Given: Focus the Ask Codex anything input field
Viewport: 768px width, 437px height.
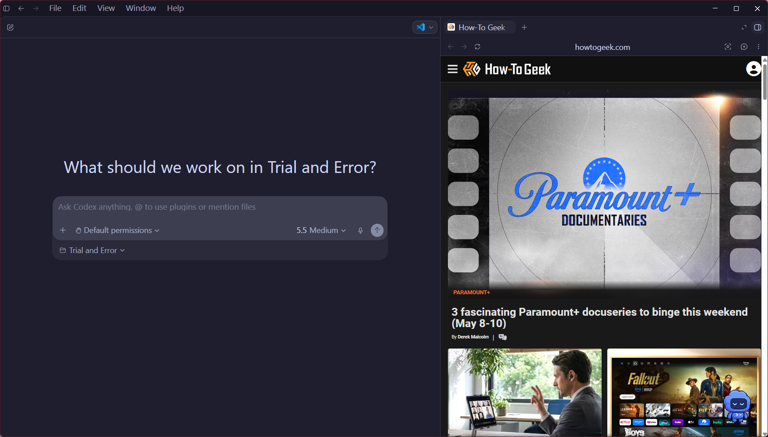Looking at the screenshot, I should pyautogui.click(x=220, y=207).
